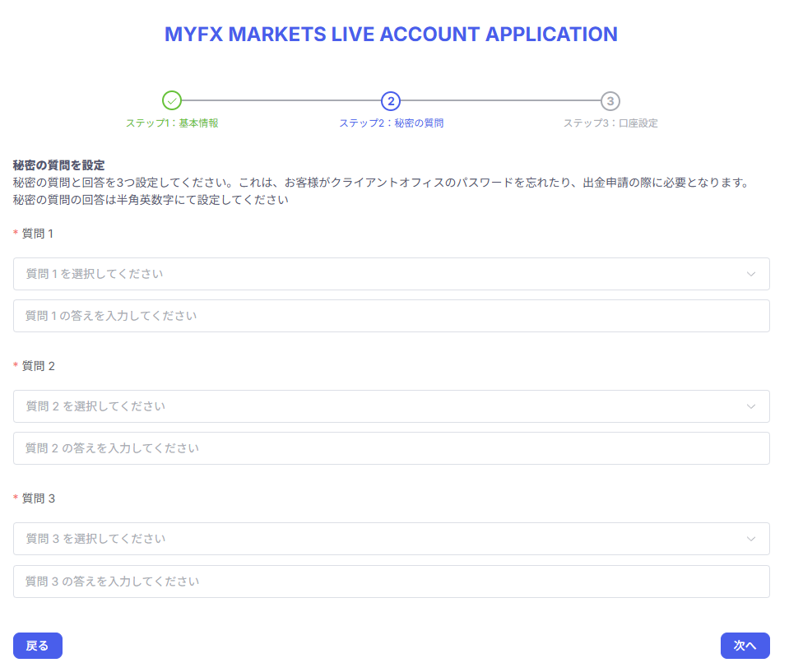The image size is (789, 672).
Task: Click the MYFX MARKETS LIVE ACCOUNT APPLICATION heading
Action: (391, 35)
